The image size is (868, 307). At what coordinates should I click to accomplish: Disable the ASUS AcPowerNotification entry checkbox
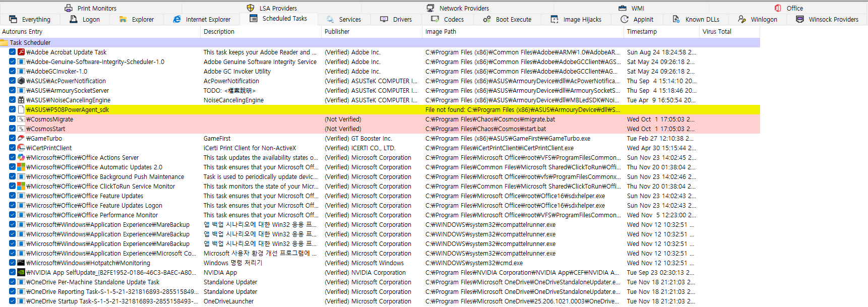(x=12, y=81)
